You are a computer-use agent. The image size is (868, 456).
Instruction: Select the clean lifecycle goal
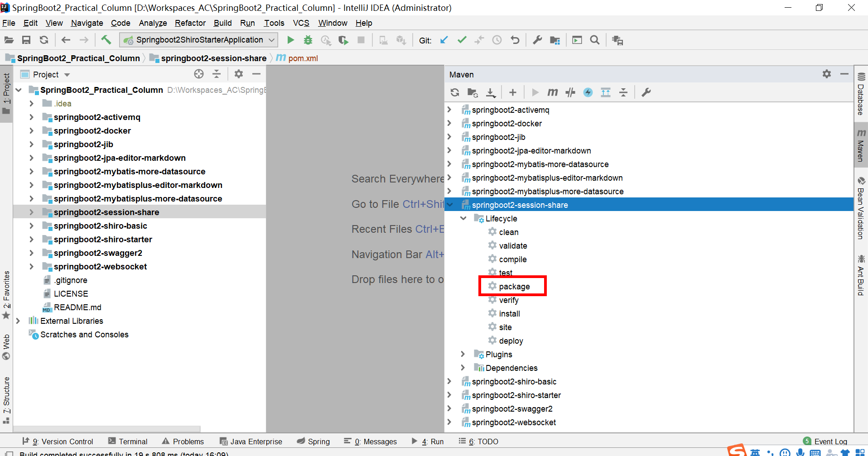(x=503, y=232)
